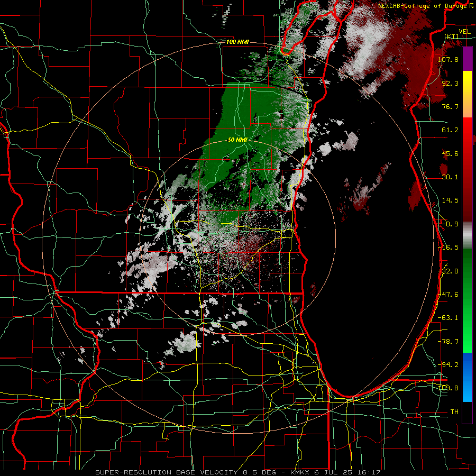
Task: Select the -16.5 value on velocity scale
Action: tap(448, 247)
